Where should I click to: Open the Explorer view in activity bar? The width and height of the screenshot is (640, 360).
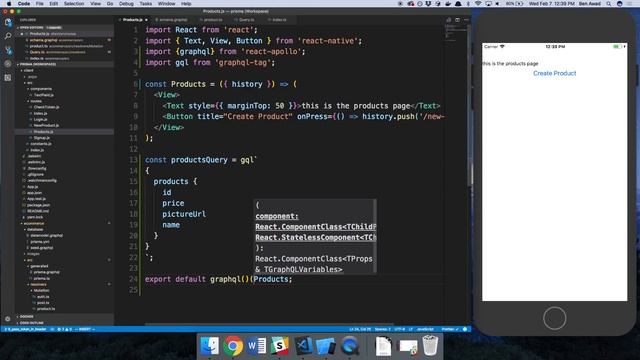coord(8,22)
